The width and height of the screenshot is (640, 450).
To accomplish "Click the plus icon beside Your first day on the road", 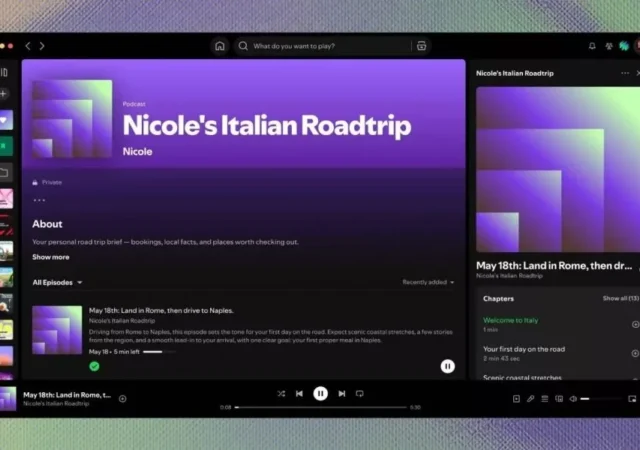I will pos(635,353).
